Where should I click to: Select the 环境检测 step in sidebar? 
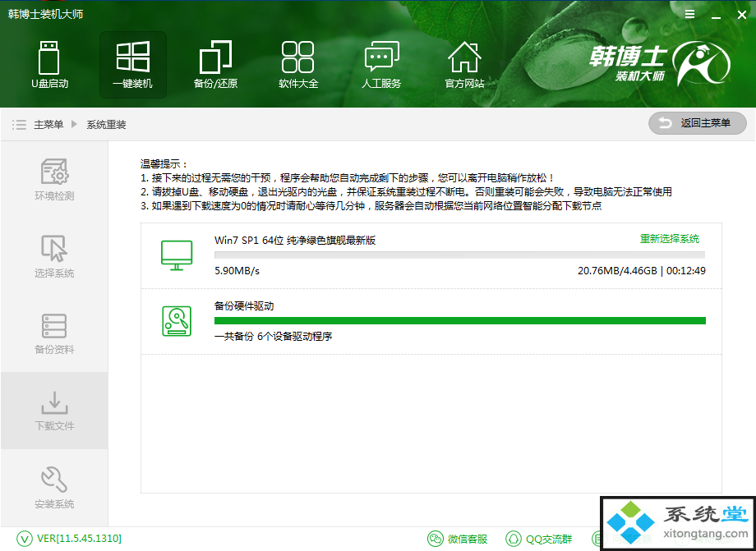point(54,179)
